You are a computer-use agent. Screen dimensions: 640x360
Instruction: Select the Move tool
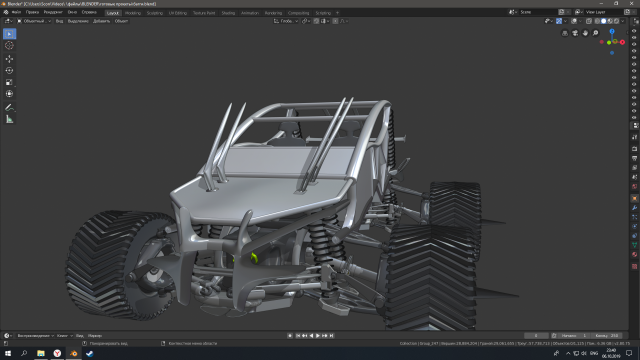pyautogui.click(x=9, y=59)
